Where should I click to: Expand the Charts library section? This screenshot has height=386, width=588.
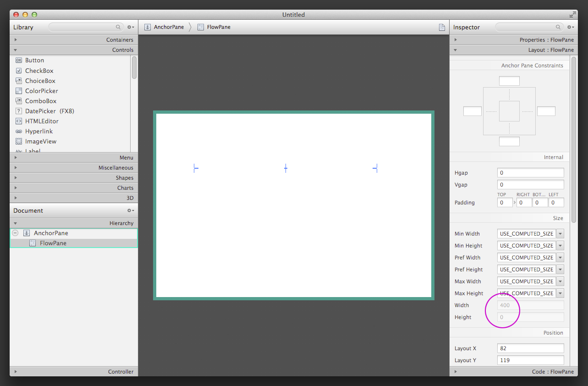pos(16,188)
